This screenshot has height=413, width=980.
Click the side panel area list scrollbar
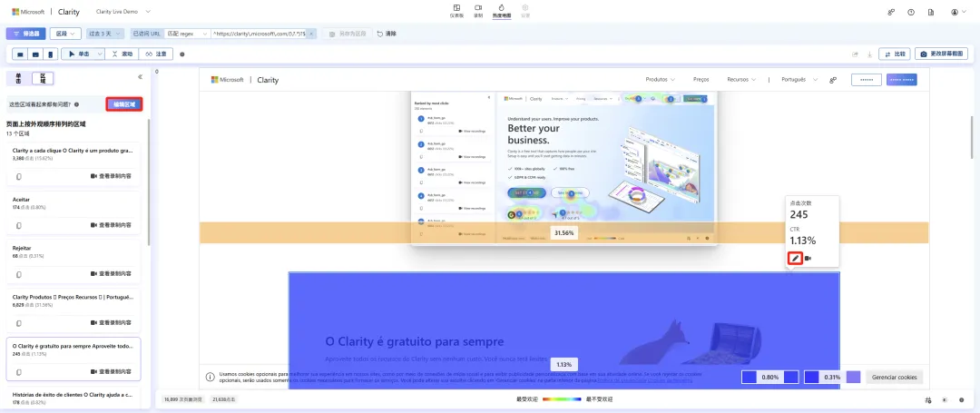149,182
